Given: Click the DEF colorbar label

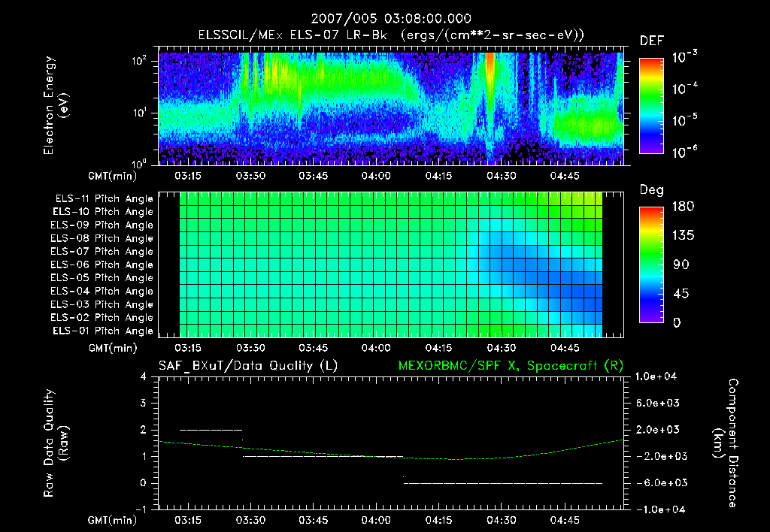Looking at the screenshot, I should [651, 41].
